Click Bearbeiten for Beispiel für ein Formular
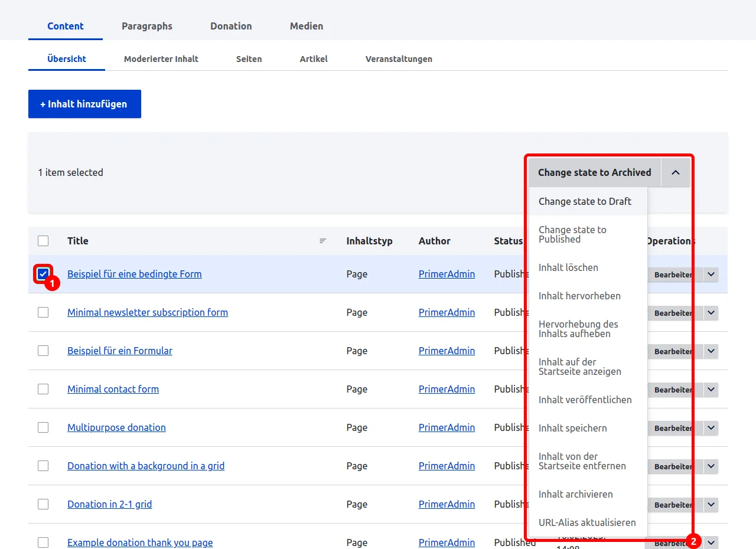This screenshot has height=549, width=756. pyautogui.click(x=674, y=351)
